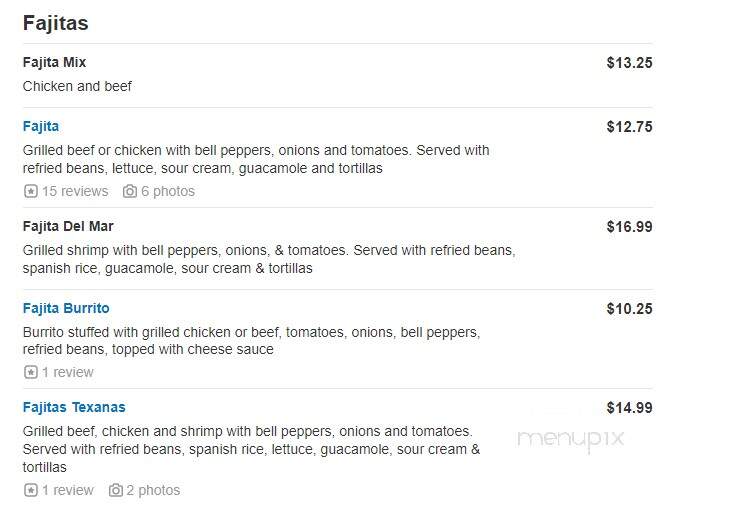Click the camera icon beside 2 photos
Viewport: 750px width, 521px height.
tap(115, 490)
